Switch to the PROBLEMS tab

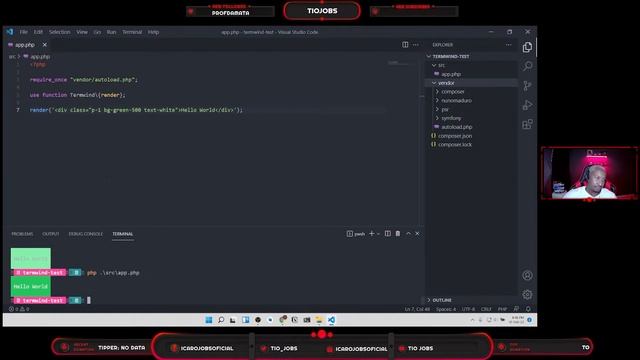pos(22,234)
